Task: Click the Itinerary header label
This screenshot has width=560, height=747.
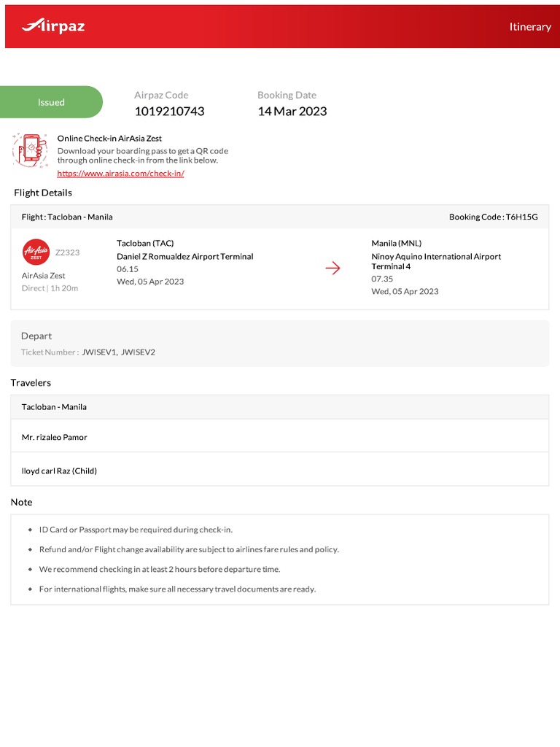Action: [530, 27]
